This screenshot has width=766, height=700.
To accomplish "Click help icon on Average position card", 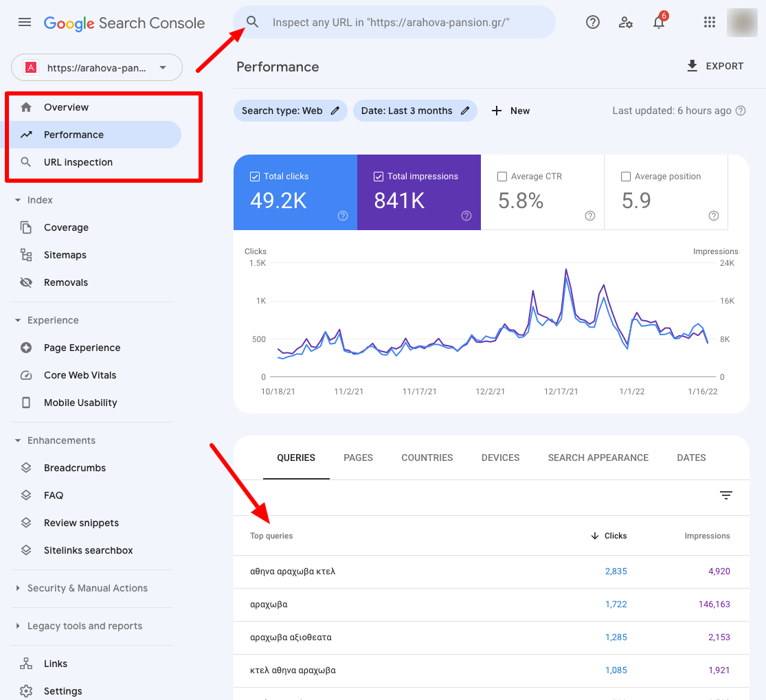I will (x=714, y=216).
